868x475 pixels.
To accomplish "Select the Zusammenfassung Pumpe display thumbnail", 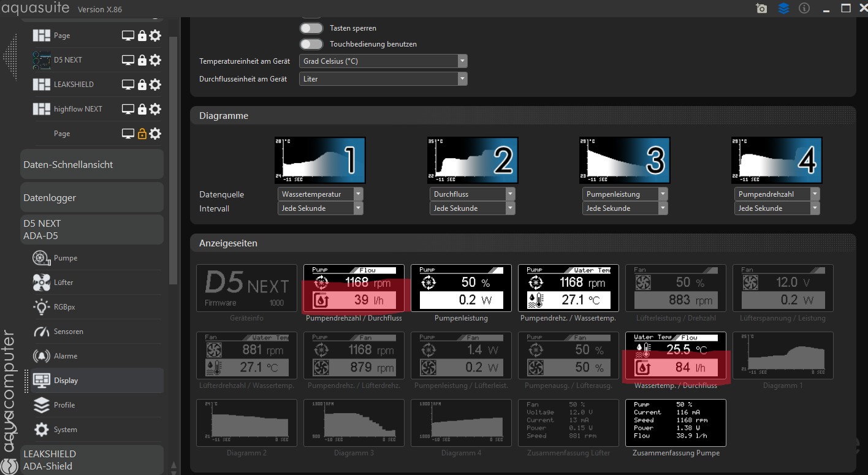I will tap(675, 424).
